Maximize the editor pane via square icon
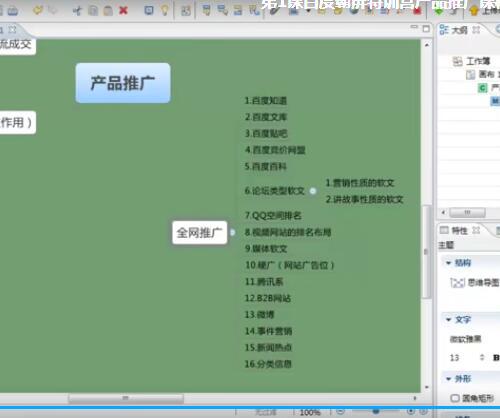The width and height of the screenshot is (500, 418). click(x=426, y=29)
